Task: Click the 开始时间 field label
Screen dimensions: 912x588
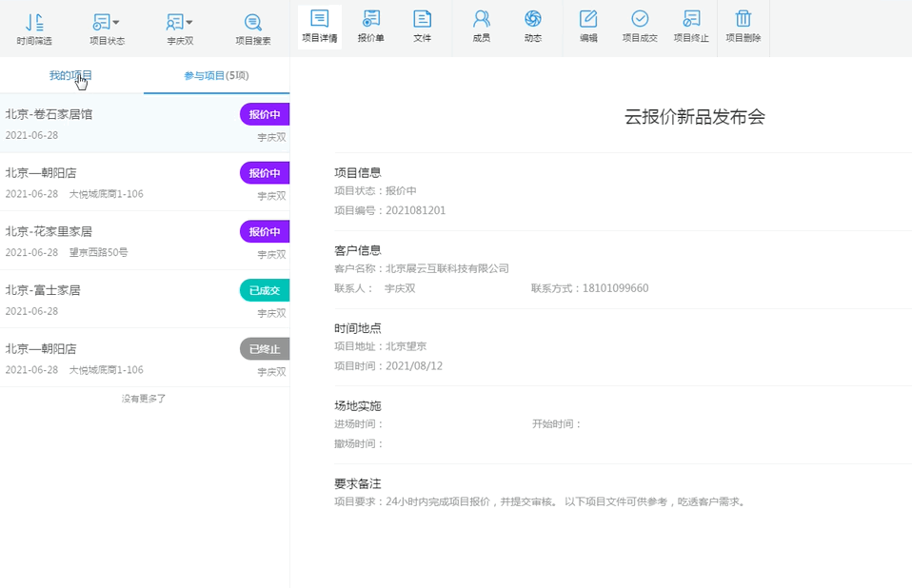Action: click(556, 424)
